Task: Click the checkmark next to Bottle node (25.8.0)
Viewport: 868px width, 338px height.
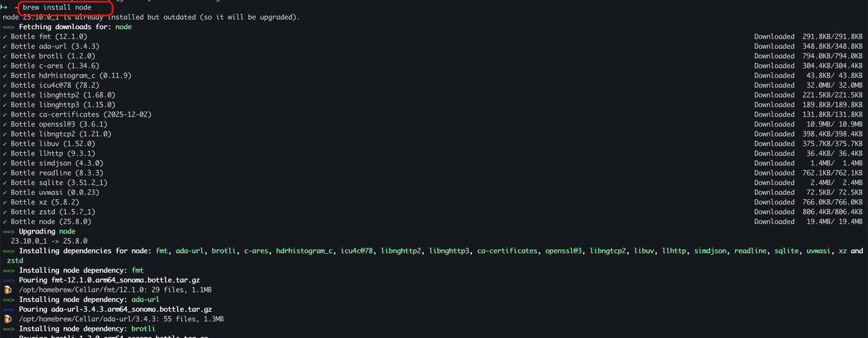Action: coord(5,221)
